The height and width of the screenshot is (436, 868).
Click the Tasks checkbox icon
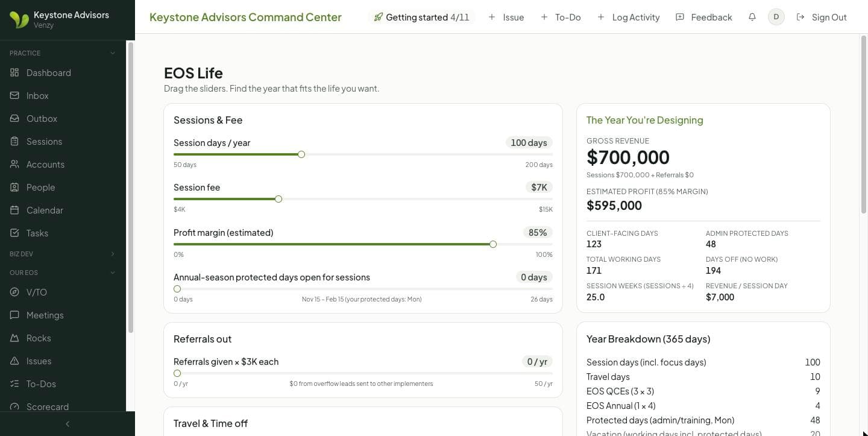point(14,233)
